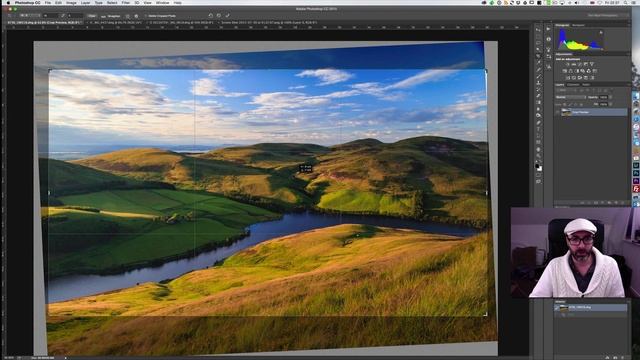Open the crop overlay options dropdown

click(x=127, y=16)
